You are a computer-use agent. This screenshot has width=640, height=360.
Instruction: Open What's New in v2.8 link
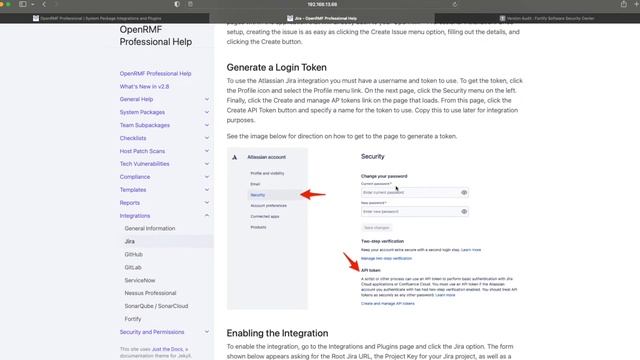coord(144,87)
